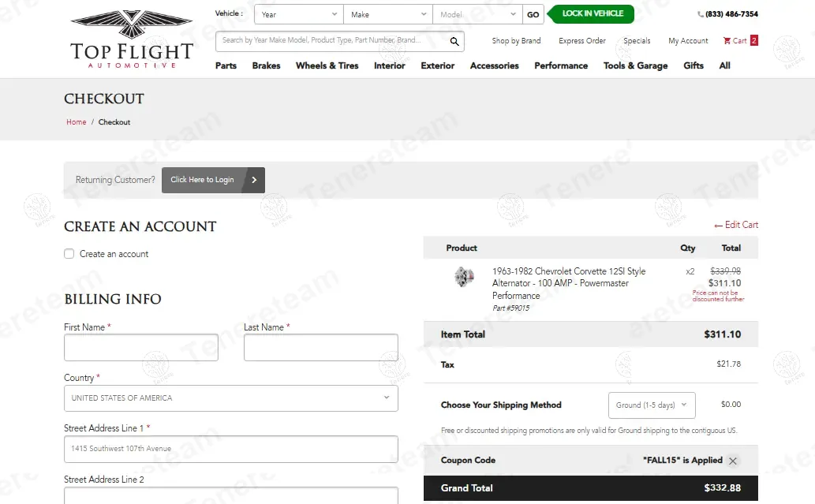Screen dimensions: 815x504
Task: Click Street Address Line 2 field
Action: [231, 495]
